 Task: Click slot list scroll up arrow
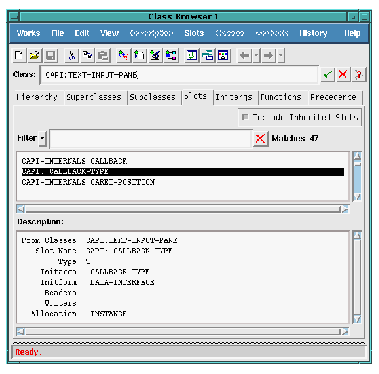[x=357, y=156]
